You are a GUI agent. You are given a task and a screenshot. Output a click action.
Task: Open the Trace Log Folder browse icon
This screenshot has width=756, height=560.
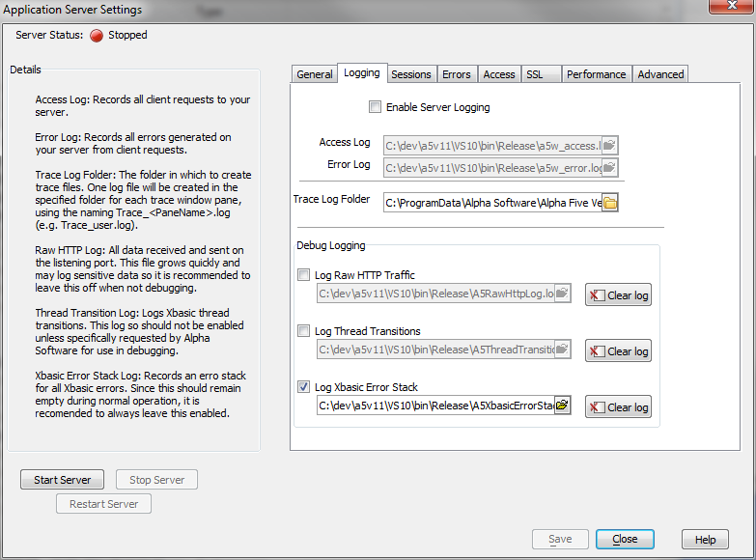point(610,203)
